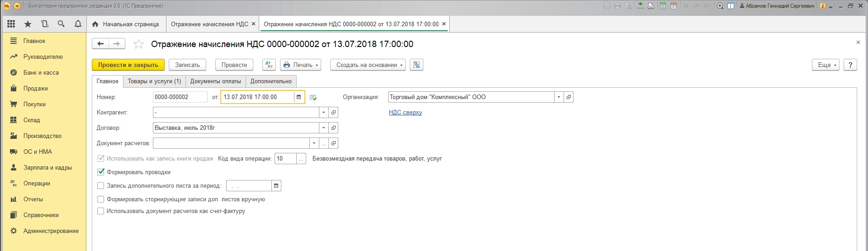The height and width of the screenshot is (251, 868).
Task: Show Дт/Кт postings icon in document toolbar
Action: [x=269, y=65]
